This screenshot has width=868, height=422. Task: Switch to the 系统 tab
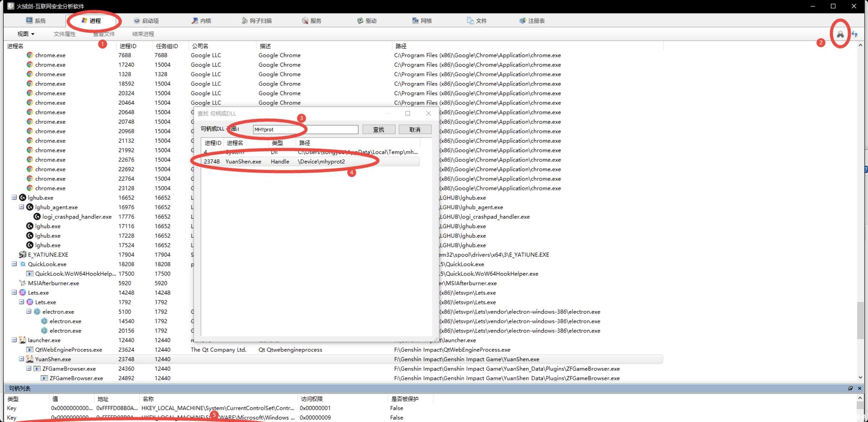[x=36, y=21]
